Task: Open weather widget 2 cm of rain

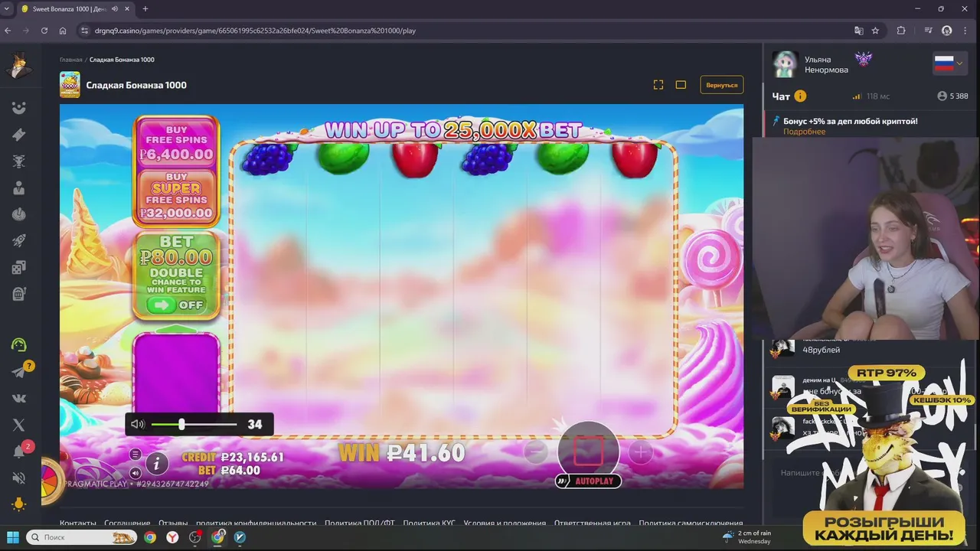Action: pyautogui.click(x=746, y=537)
